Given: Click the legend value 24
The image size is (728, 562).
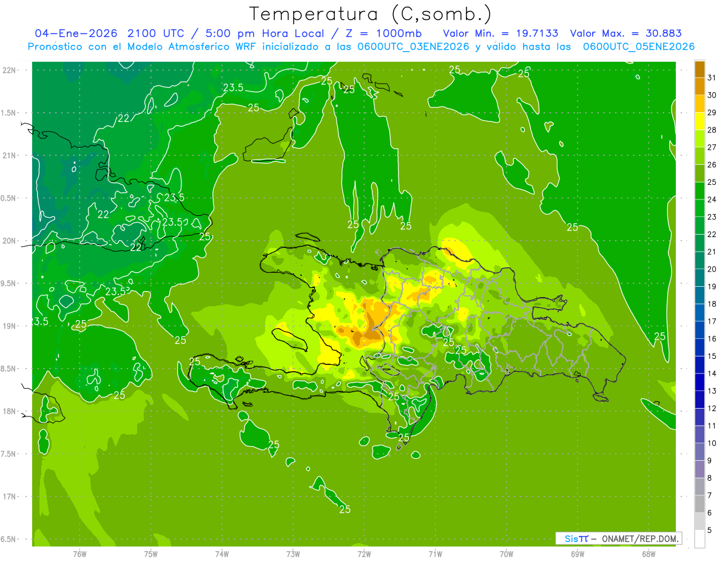Looking at the screenshot, I should [712, 199].
